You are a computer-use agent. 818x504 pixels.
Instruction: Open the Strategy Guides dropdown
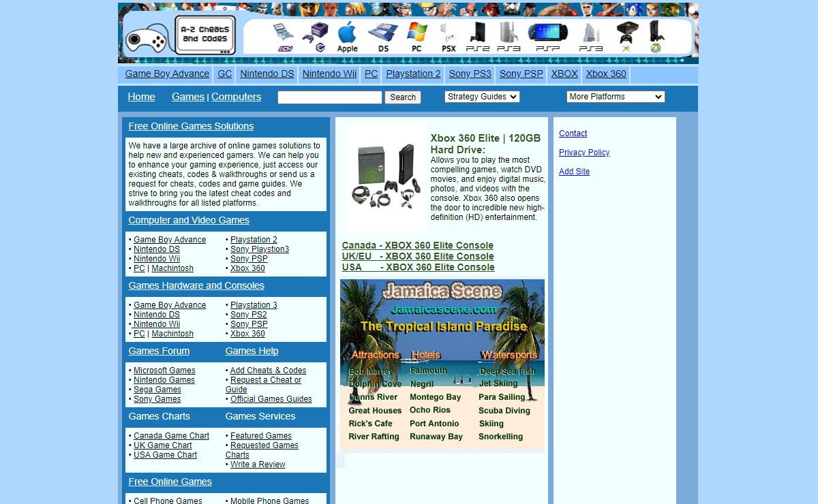coord(482,97)
